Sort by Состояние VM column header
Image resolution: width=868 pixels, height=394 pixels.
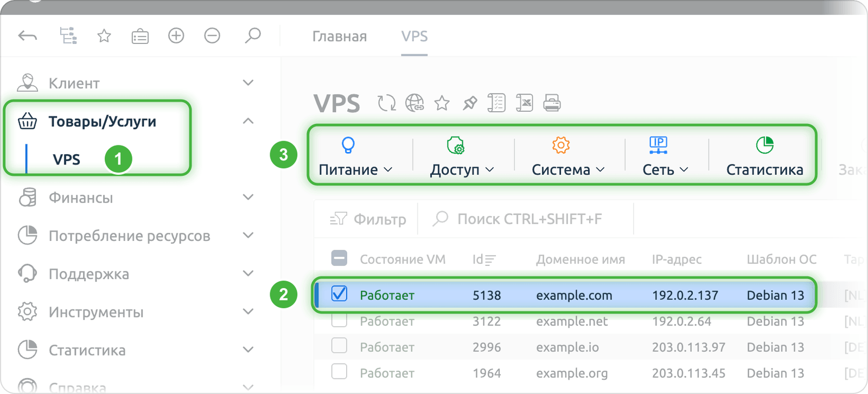pyautogui.click(x=403, y=259)
